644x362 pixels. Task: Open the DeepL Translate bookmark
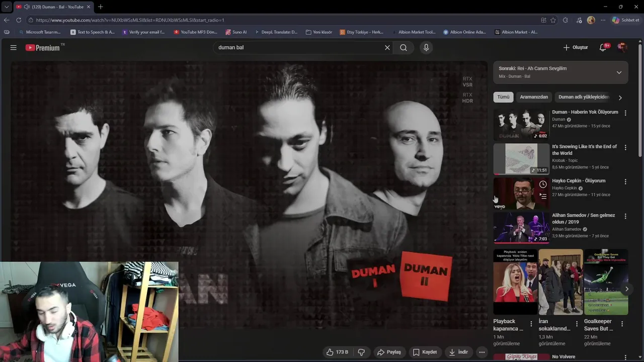tap(276, 32)
